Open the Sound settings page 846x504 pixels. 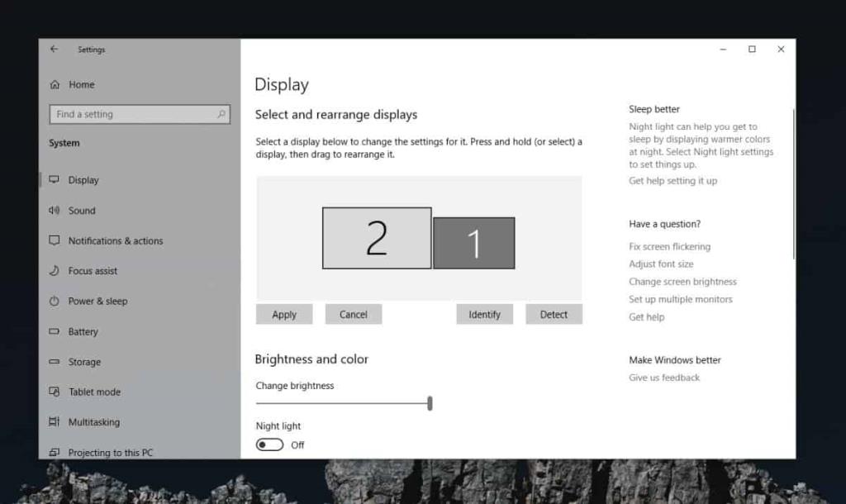click(x=82, y=210)
